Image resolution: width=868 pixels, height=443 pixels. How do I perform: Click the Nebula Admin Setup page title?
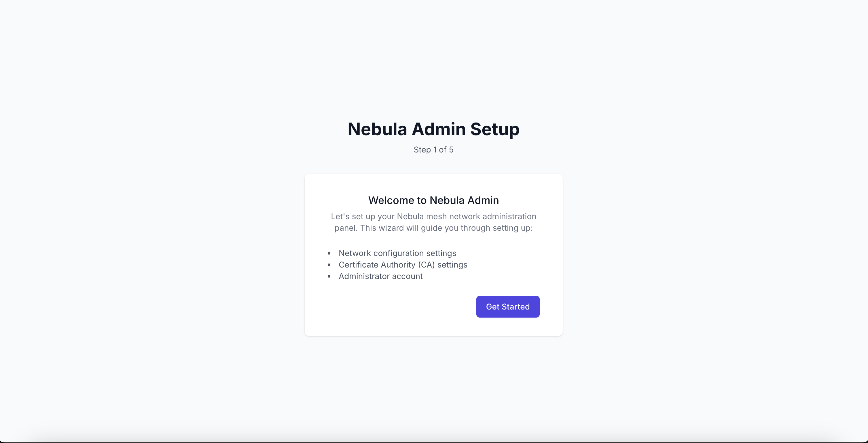click(433, 129)
